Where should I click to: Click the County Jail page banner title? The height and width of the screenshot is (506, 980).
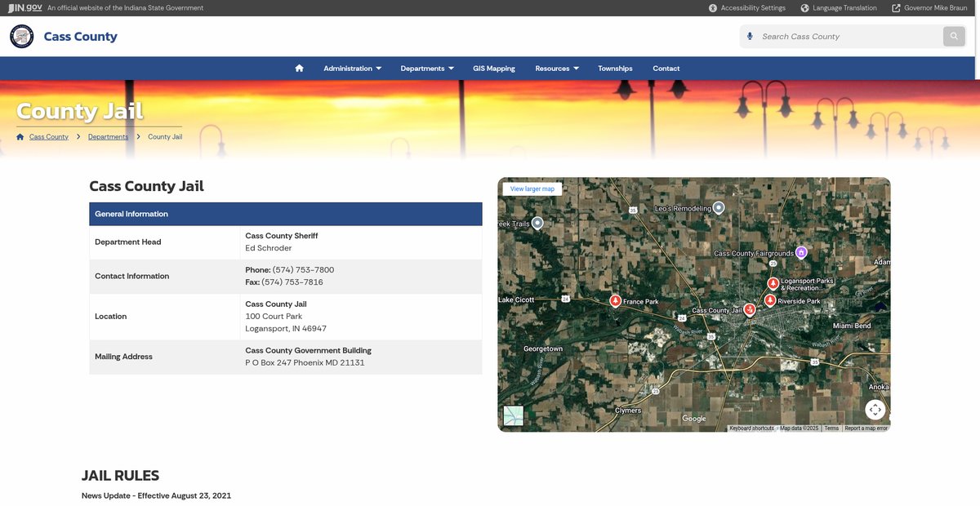click(80, 111)
